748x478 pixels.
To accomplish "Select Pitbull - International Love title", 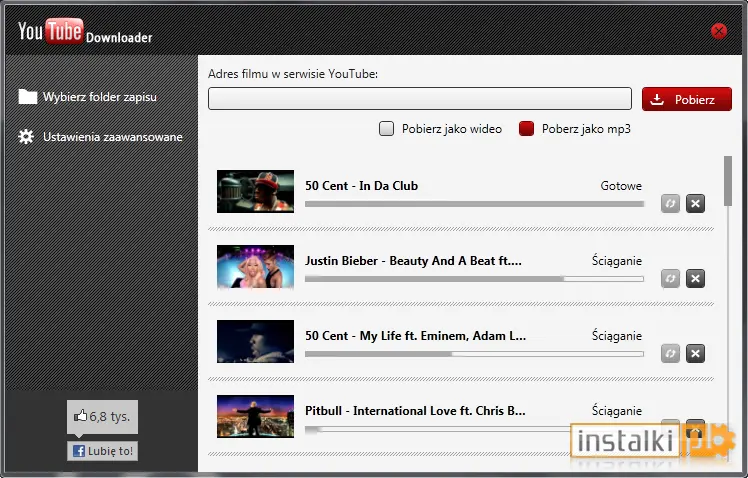I will point(416,411).
